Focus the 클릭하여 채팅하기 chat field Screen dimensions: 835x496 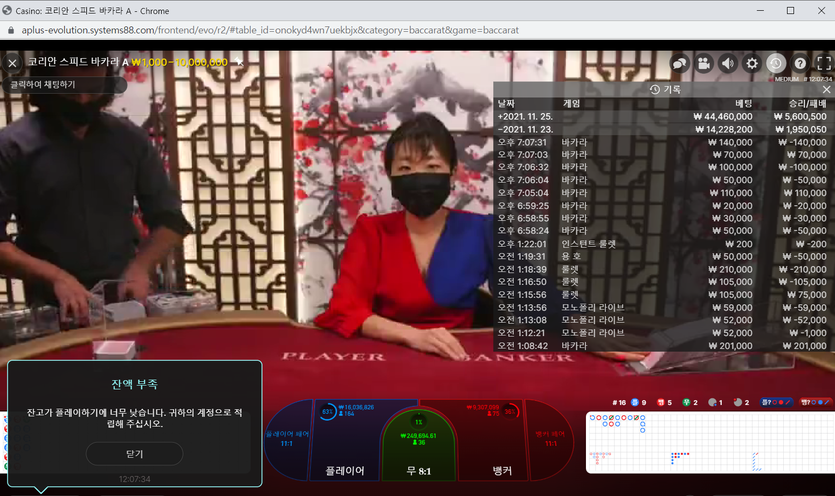(x=64, y=85)
